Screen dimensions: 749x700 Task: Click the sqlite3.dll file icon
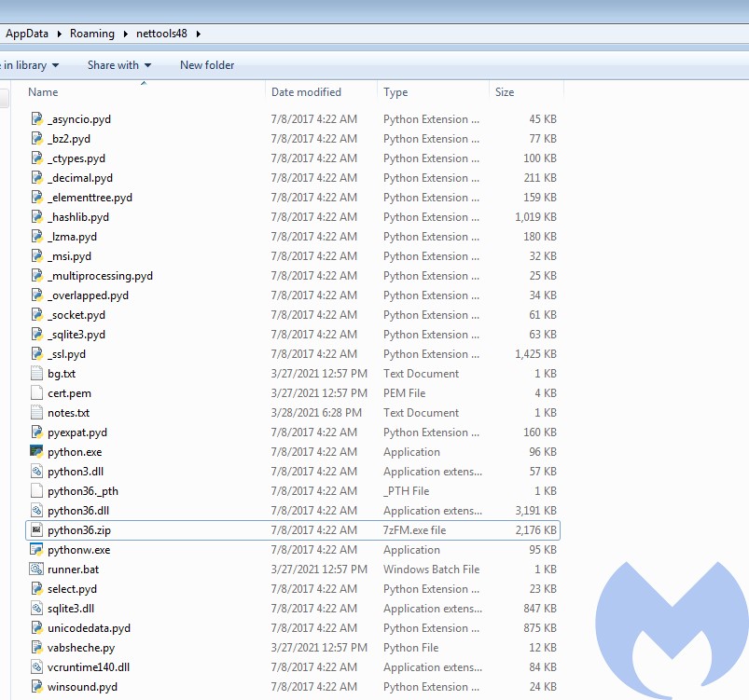click(36, 608)
